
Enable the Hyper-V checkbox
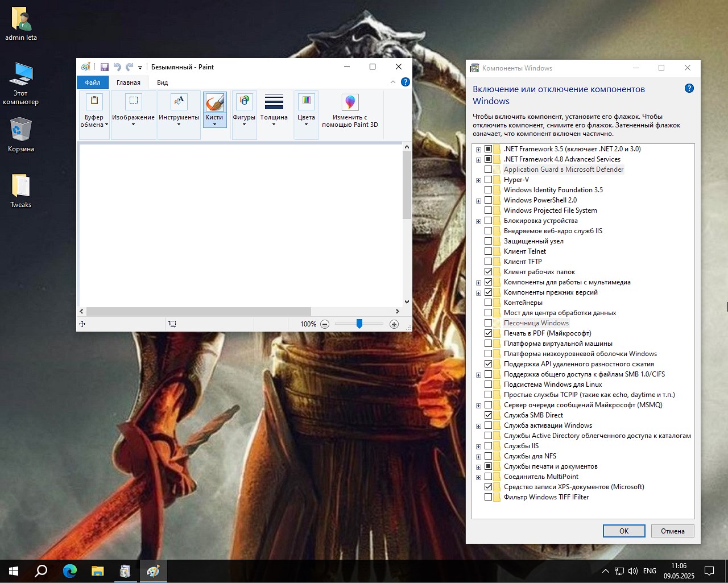[489, 180]
